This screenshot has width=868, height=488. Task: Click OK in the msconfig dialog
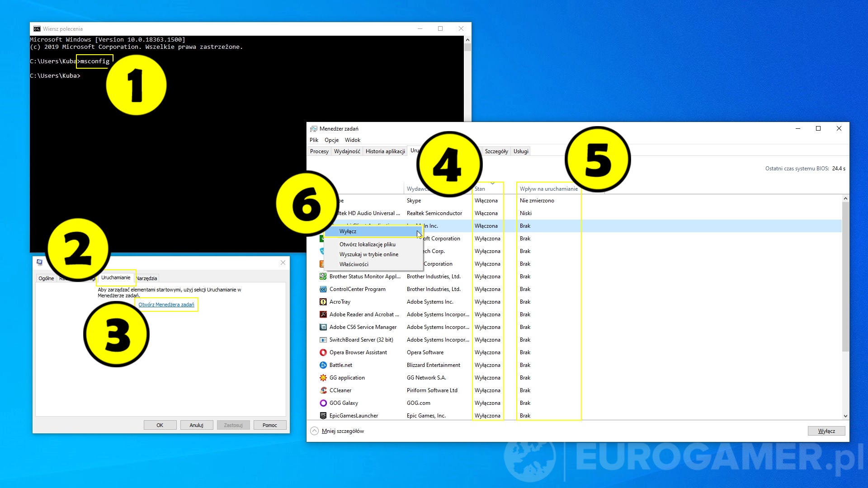click(160, 425)
